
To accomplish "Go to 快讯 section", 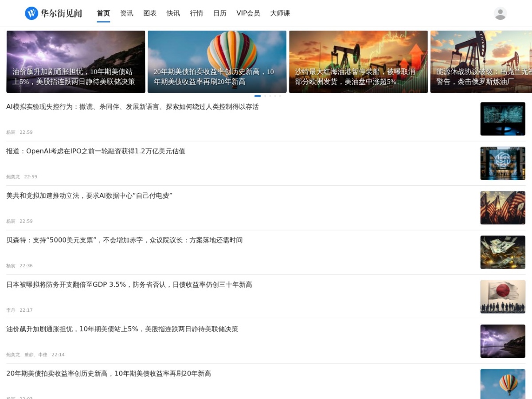I will 173,13.
